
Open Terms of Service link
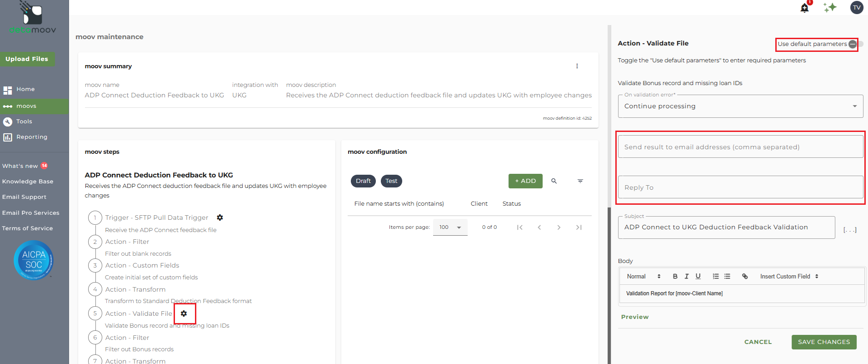point(27,228)
